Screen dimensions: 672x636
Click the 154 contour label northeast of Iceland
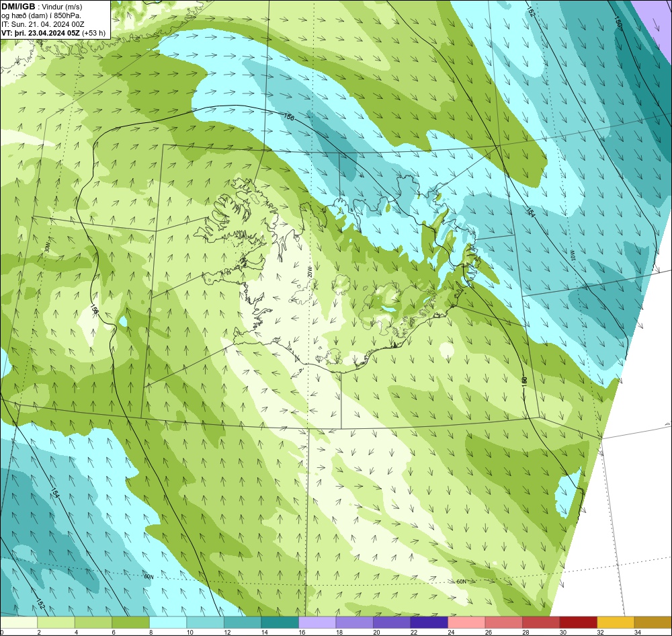point(530,212)
